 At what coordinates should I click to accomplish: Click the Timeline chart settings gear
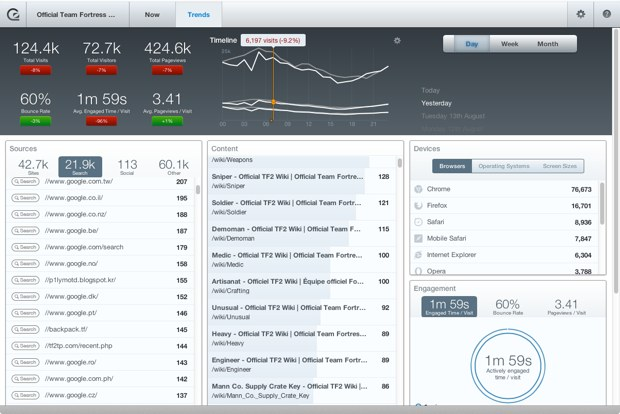point(397,40)
